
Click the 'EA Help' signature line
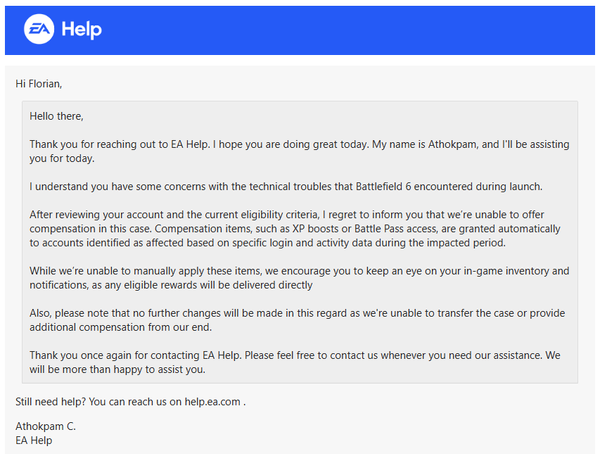tap(36, 439)
